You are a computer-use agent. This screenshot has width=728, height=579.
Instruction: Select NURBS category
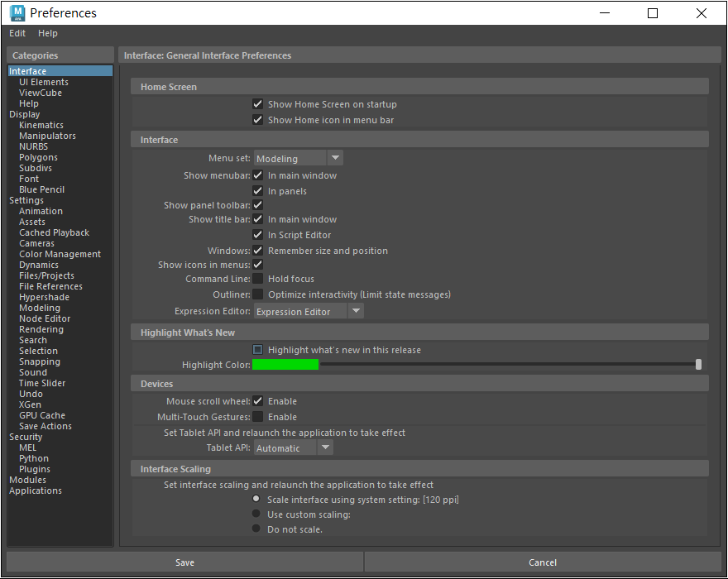pos(33,146)
